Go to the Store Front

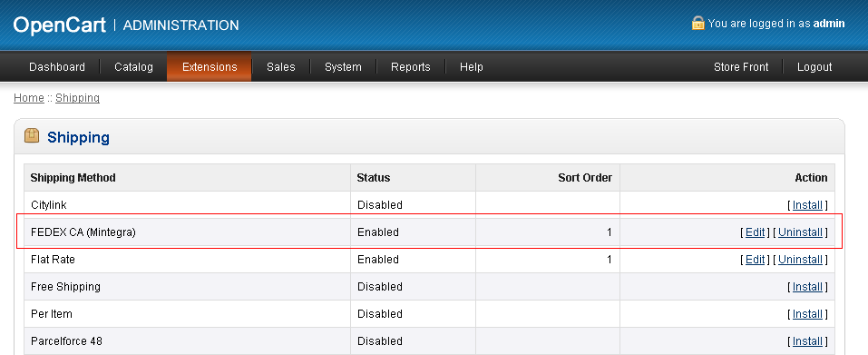pos(741,67)
